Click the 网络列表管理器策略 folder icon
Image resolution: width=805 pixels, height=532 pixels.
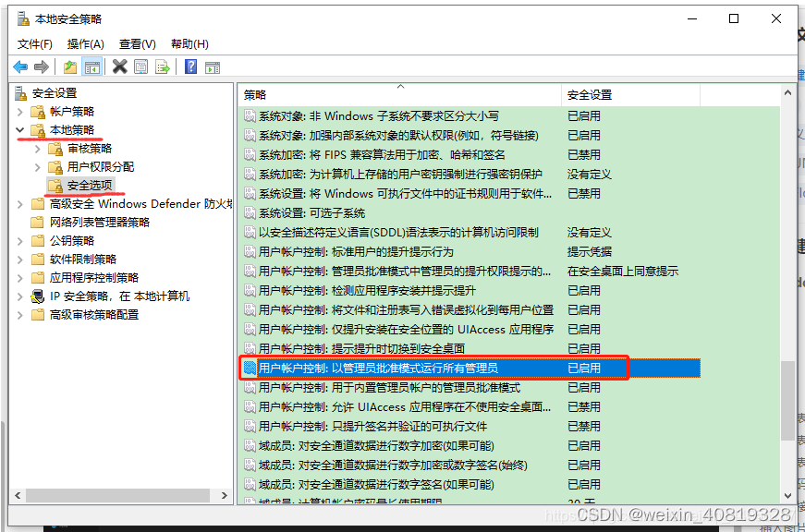[38, 223]
